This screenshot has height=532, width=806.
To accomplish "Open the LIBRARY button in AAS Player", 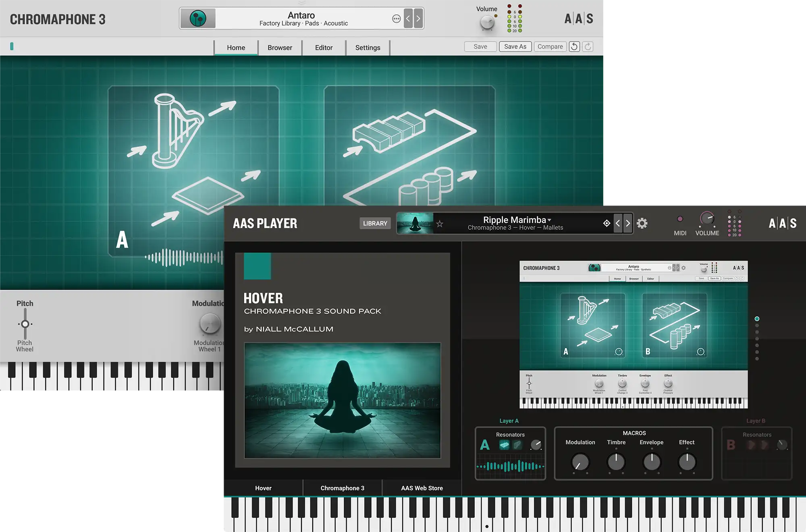I will pos(375,223).
